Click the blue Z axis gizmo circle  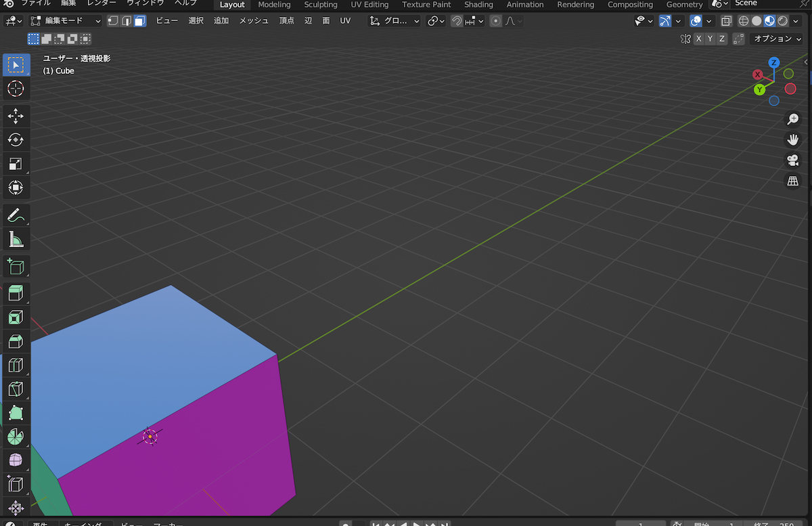773,63
